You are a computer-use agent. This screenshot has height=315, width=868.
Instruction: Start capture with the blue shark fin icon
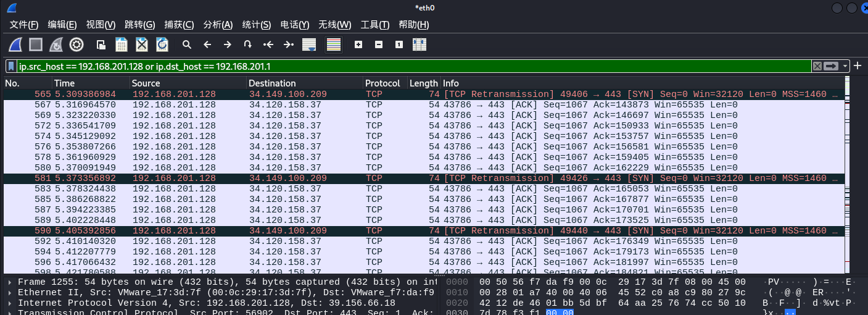click(15, 44)
